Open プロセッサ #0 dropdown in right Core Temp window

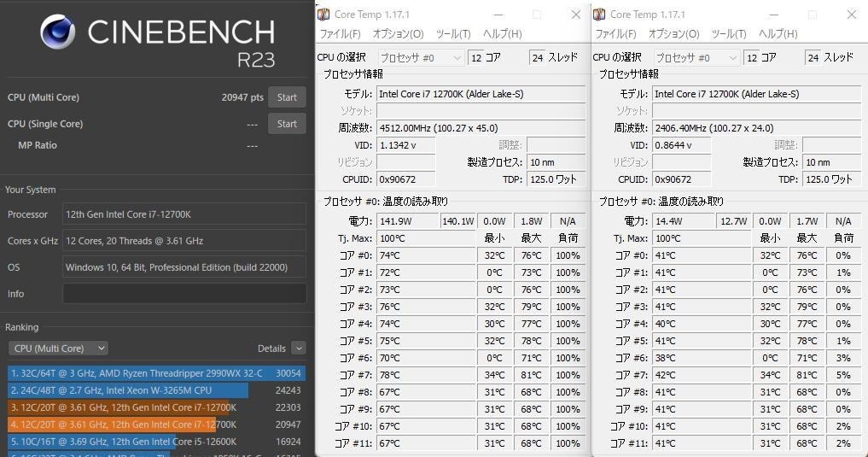pyautogui.click(x=696, y=57)
